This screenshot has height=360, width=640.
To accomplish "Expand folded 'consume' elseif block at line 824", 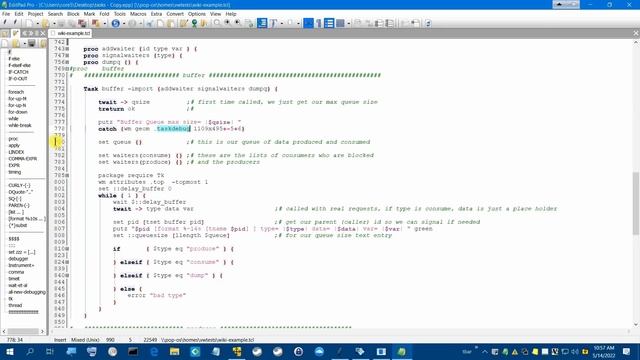I will pyautogui.click(x=68, y=262).
